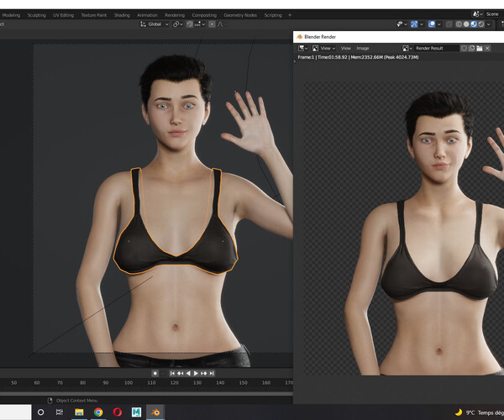504x420 pixels.
Task: Open Task View on the taskbar
Action: (x=60, y=412)
